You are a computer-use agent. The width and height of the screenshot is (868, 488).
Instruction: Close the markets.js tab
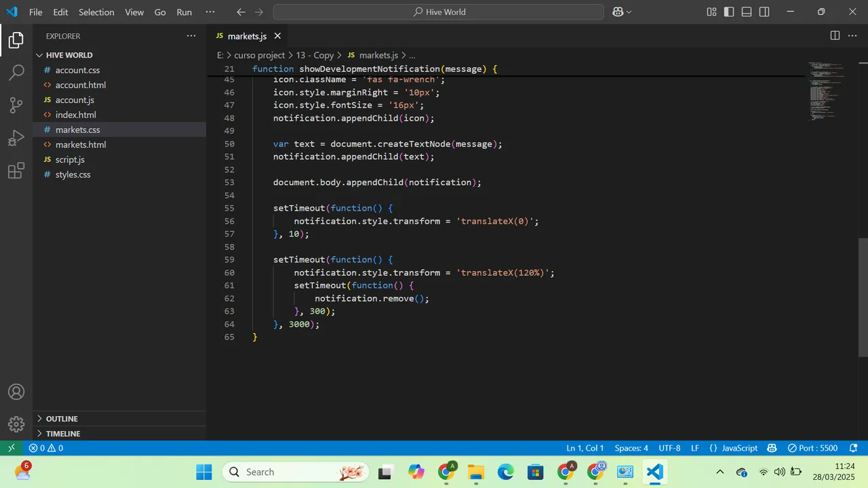(277, 36)
